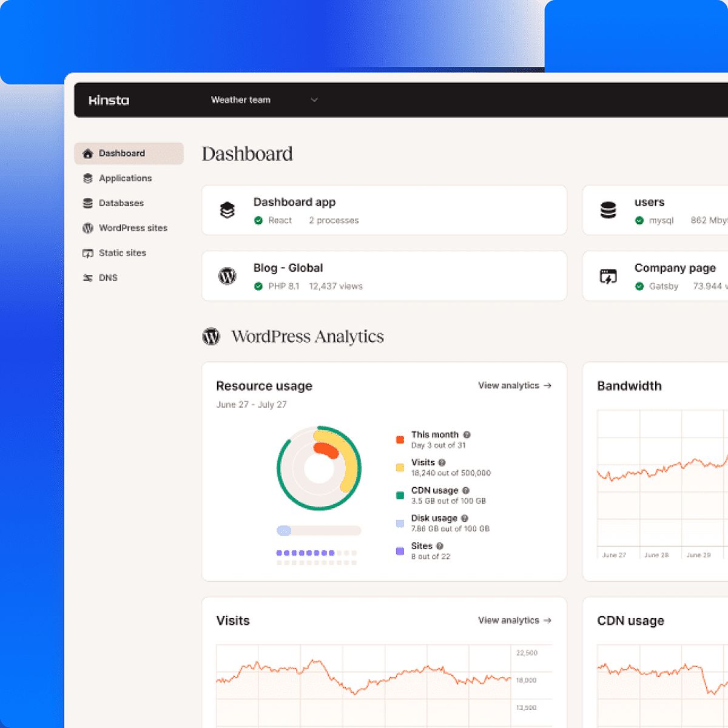This screenshot has height=728, width=728.
Task: Click the This month help icon
Action: [x=467, y=434]
